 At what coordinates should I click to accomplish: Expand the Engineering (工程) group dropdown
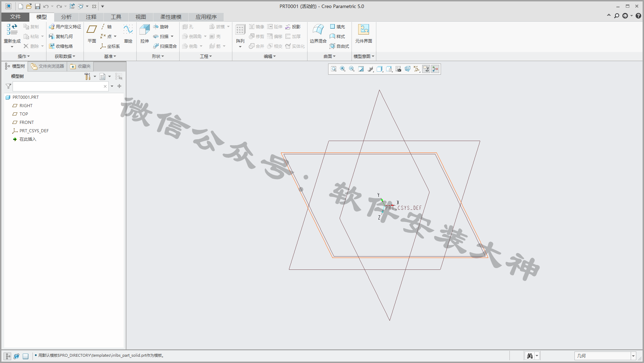pos(206,56)
